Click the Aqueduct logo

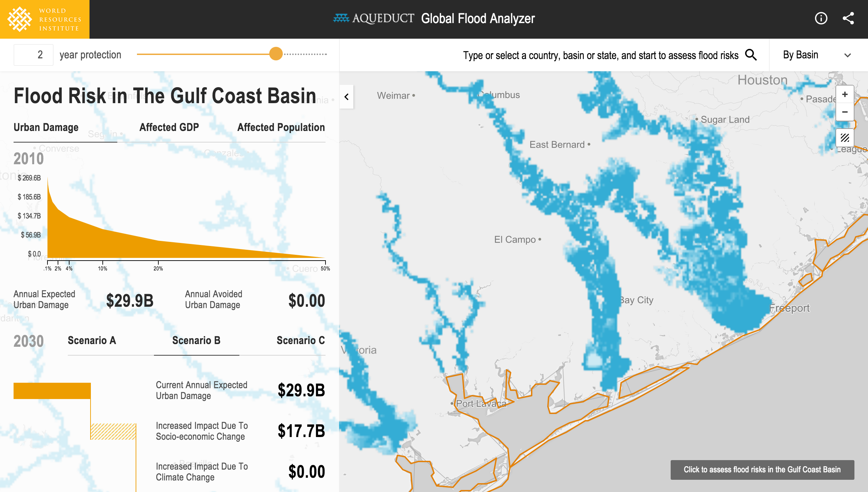click(x=374, y=19)
